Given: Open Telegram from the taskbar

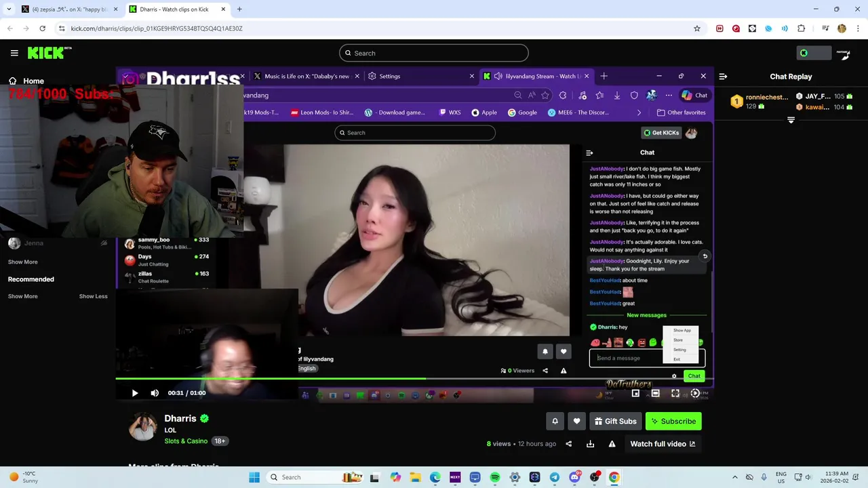Looking at the screenshot, I should tap(554, 477).
